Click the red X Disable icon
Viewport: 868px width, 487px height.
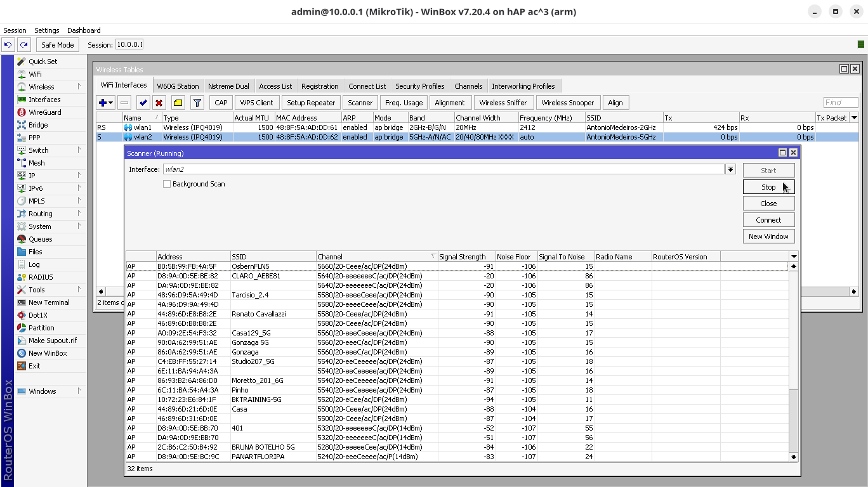(x=159, y=103)
